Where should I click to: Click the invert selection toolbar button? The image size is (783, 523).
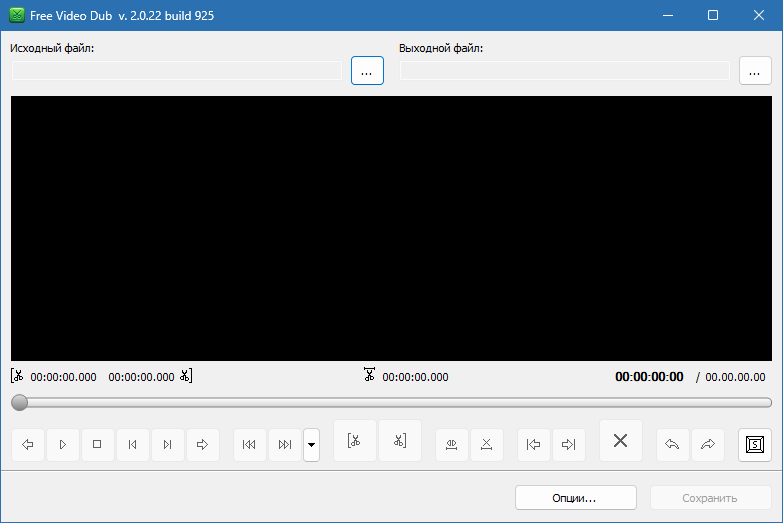(451, 444)
